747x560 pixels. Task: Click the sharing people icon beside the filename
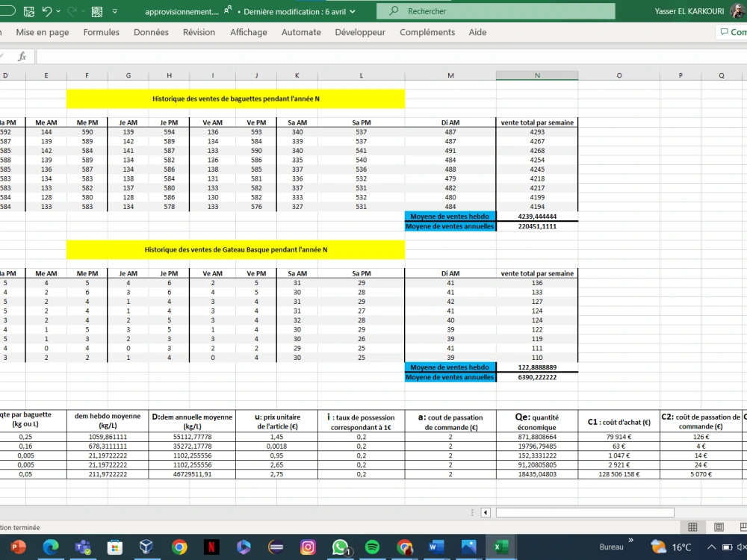click(228, 10)
